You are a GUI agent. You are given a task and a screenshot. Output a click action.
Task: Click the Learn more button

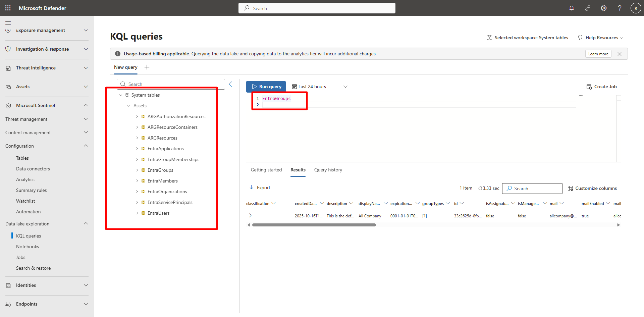[x=598, y=54]
